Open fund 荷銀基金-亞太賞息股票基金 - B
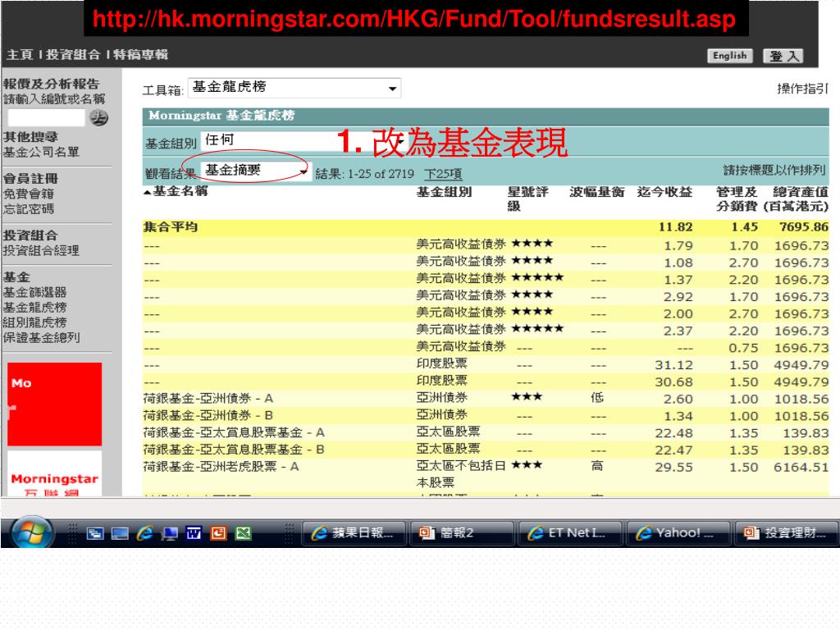Screen dimensions: 840x630 (x=234, y=450)
